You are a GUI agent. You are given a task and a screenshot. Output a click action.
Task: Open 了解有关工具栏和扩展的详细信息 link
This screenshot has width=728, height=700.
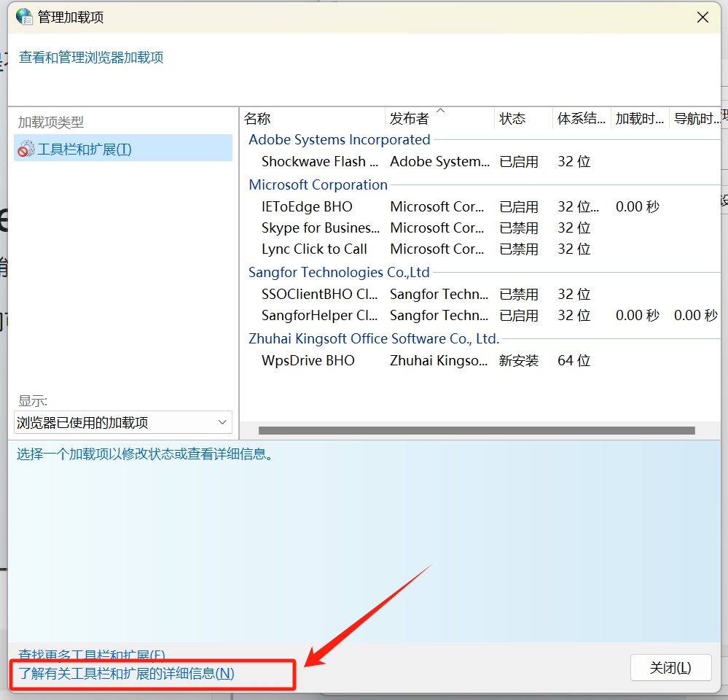pos(127,674)
